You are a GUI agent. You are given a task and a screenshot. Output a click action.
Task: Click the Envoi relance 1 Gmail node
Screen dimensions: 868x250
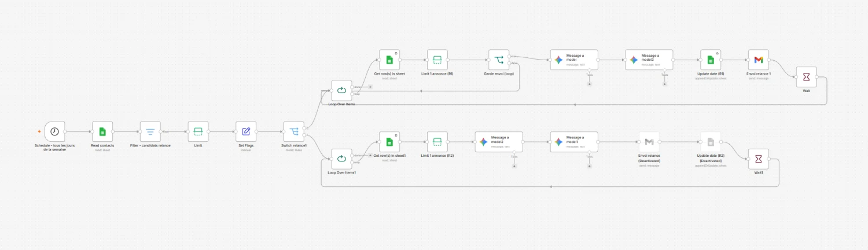pos(759,60)
